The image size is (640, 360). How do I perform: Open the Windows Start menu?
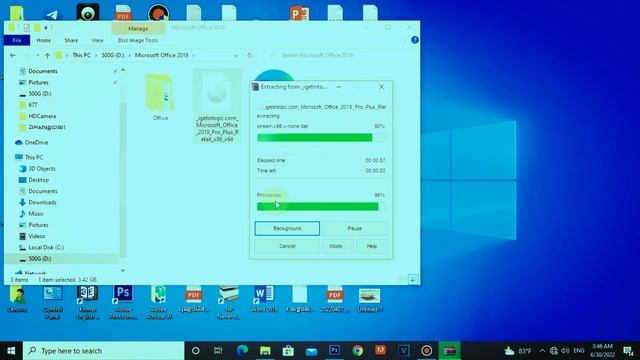(11, 351)
